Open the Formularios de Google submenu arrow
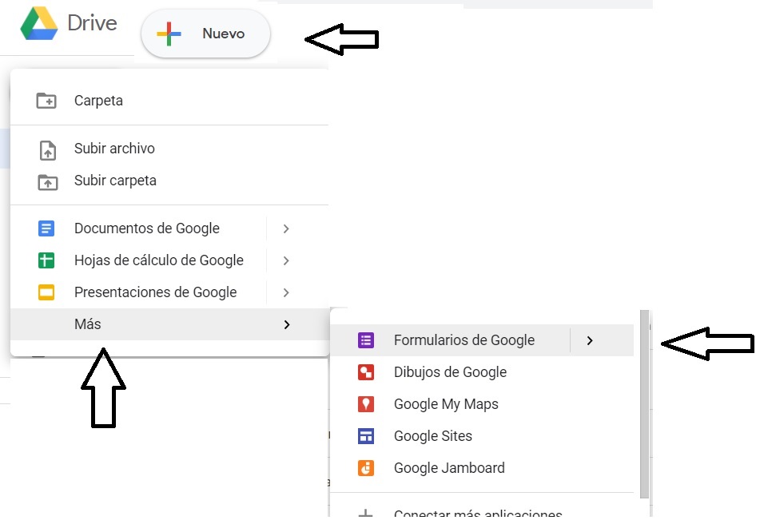Image resolution: width=764 pixels, height=532 pixels. (x=590, y=340)
